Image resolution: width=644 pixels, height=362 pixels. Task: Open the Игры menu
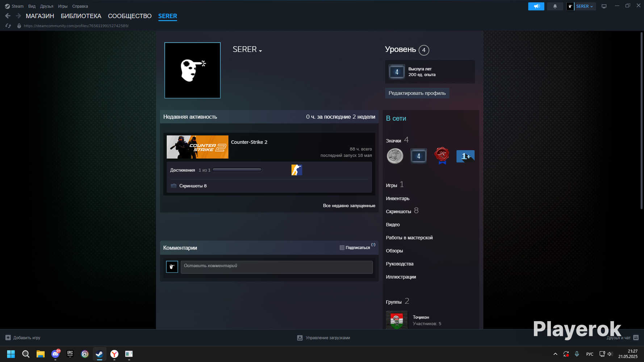pyautogui.click(x=63, y=6)
